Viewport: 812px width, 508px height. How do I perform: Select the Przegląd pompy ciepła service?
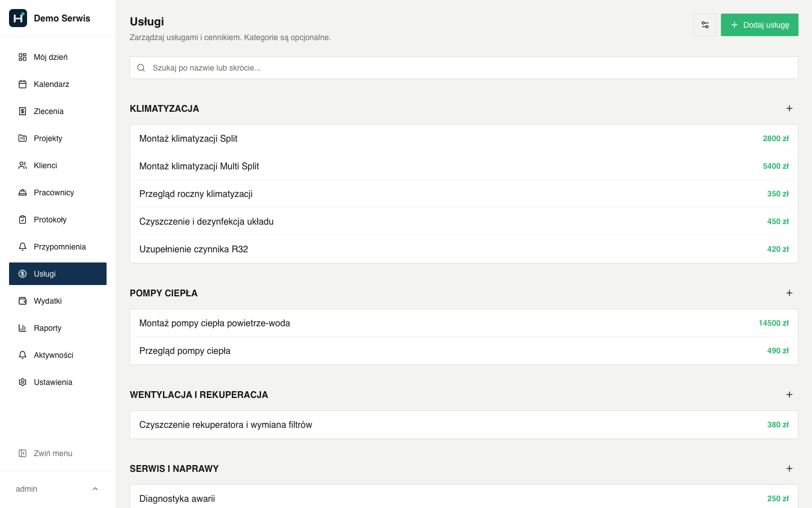point(464,351)
